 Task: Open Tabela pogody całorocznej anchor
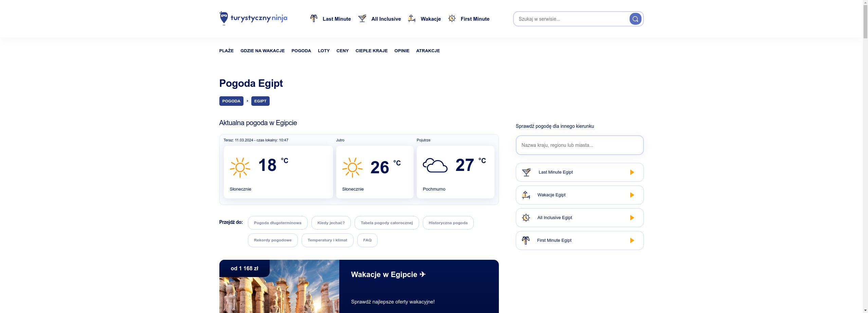coord(386,223)
